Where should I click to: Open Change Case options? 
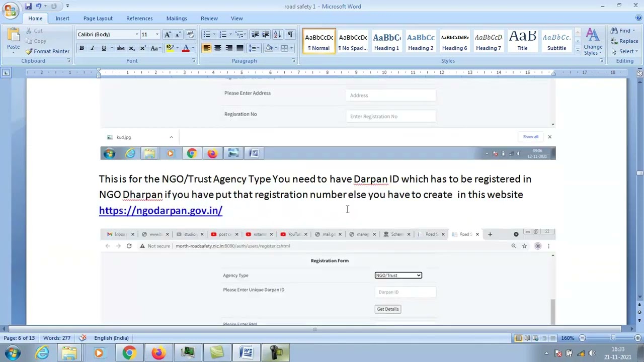155,48
